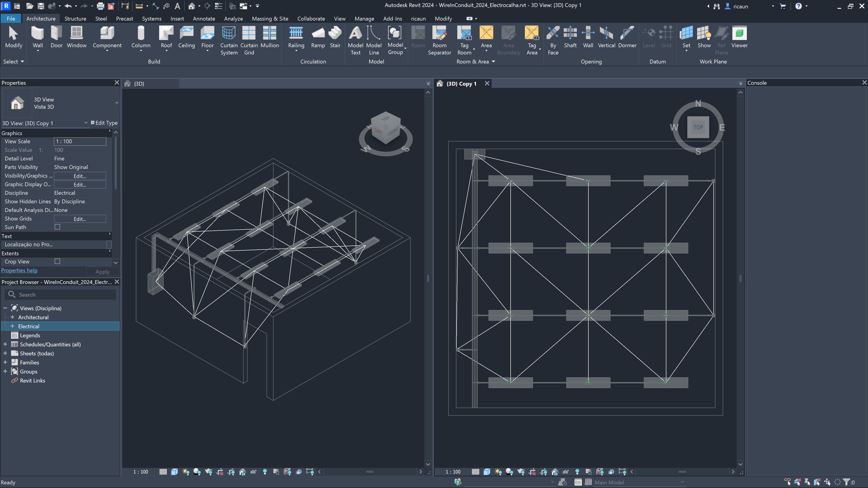868x488 pixels.
Task: Click Edit button for Visibility/Graphics
Action: click(80, 176)
